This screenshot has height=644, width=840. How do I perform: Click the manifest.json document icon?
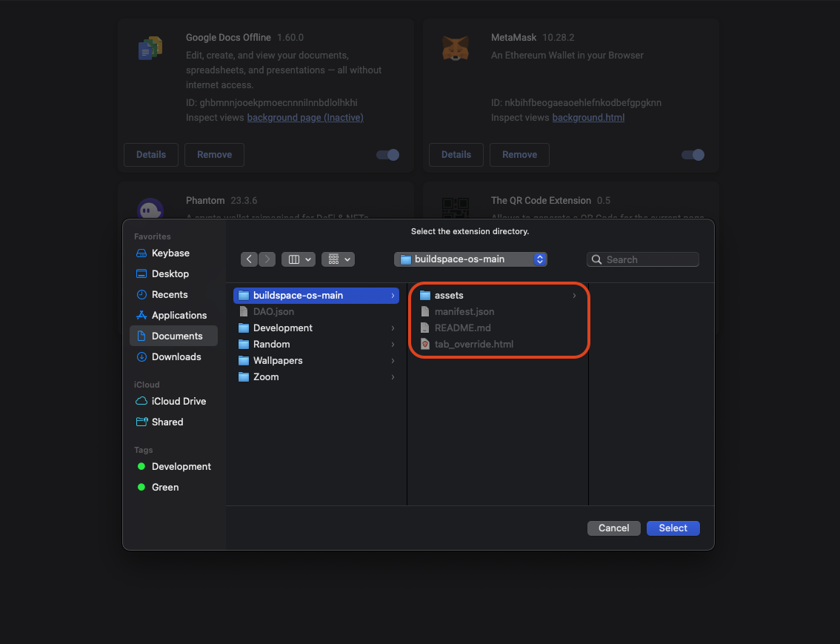point(425,312)
